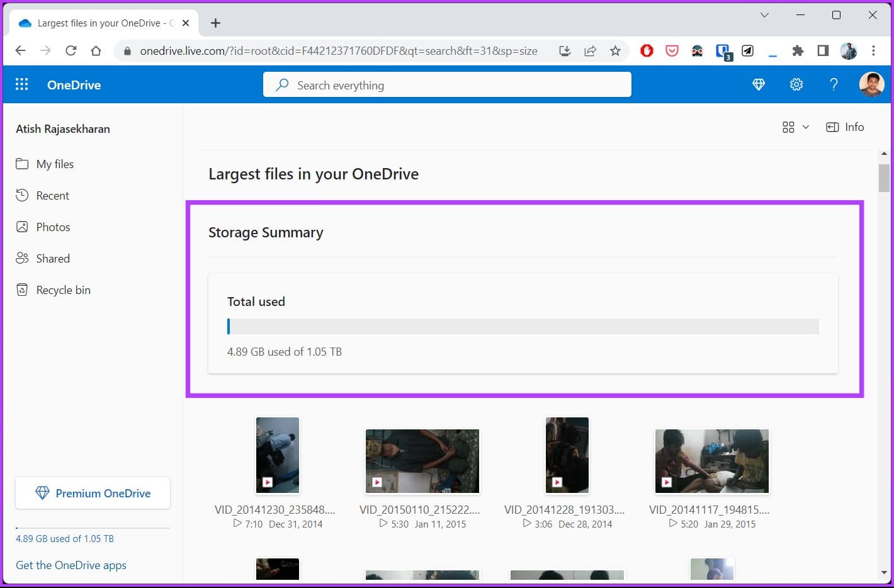Open Chrome's three-dot menu
Image resolution: width=894 pixels, height=588 pixels.
[873, 51]
